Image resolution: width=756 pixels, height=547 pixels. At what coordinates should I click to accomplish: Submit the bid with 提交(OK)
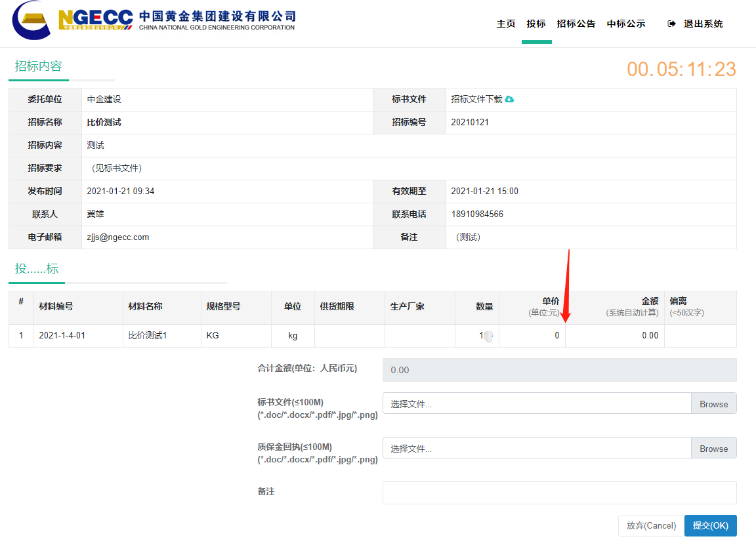coord(710,525)
